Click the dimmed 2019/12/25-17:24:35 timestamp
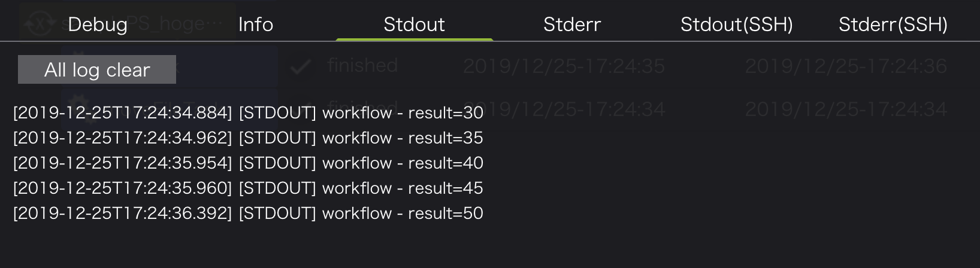 coord(564,66)
